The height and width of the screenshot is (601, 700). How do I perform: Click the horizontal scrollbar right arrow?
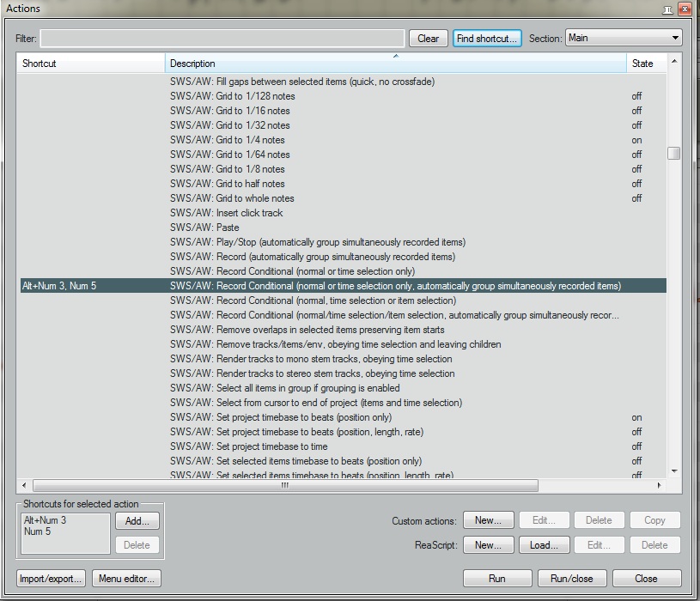659,485
